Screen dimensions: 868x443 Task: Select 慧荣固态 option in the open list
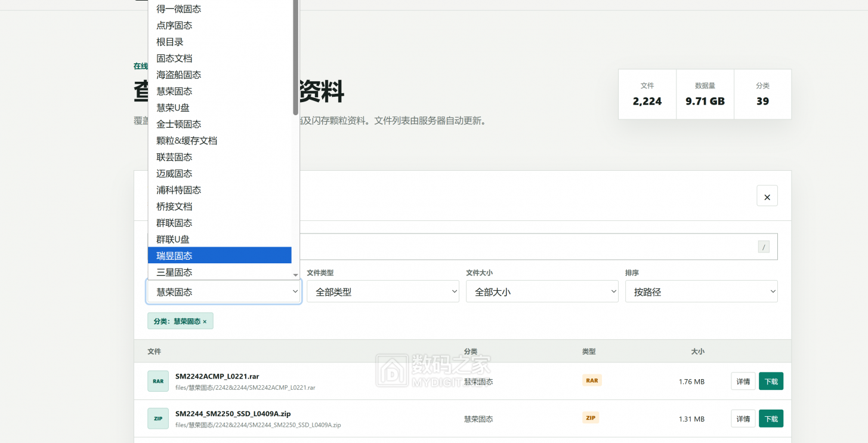220,91
